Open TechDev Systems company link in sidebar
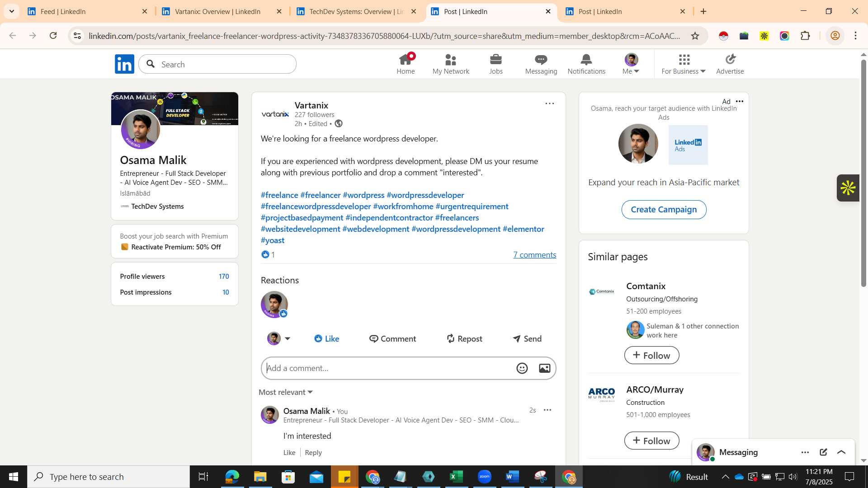 tap(157, 206)
